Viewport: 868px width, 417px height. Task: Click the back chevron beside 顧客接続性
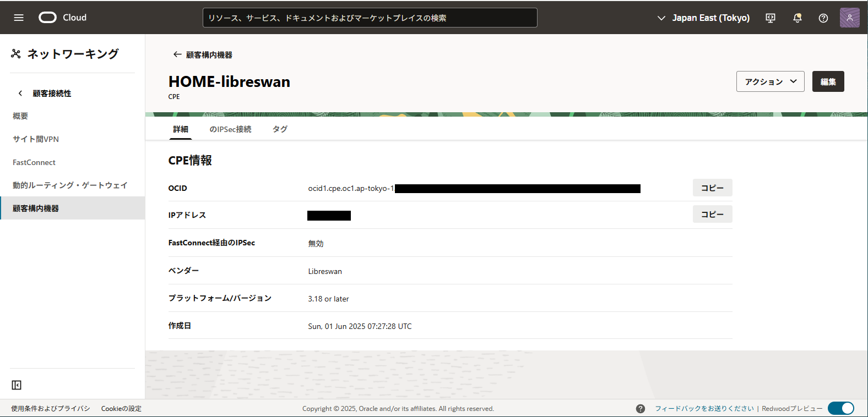pos(20,94)
